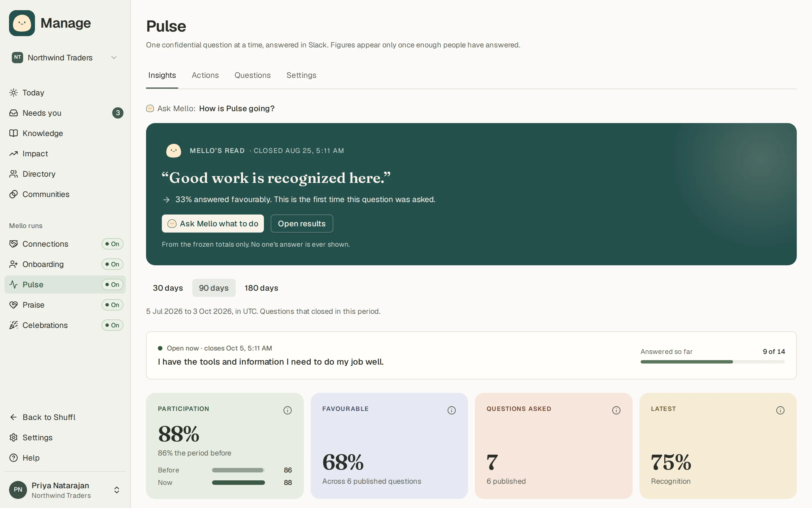Click the Pulse activity-line icon
Viewport: 812px width, 508px height.
[14, 284]
